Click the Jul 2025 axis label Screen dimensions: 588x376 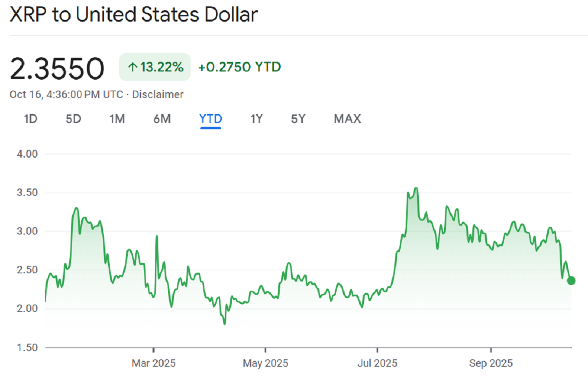coord(377,364)
